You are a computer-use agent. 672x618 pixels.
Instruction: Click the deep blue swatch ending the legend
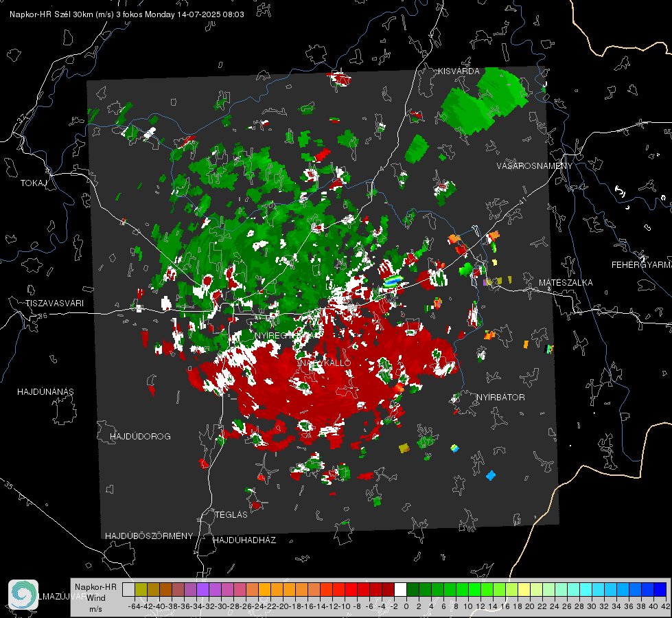point(660,589)
